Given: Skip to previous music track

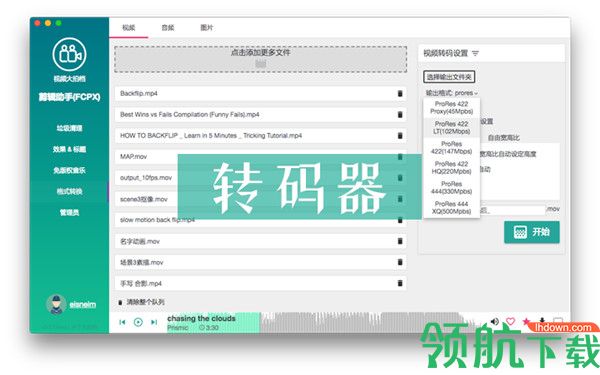Looking at the screenshot, I should click(122, 322).
